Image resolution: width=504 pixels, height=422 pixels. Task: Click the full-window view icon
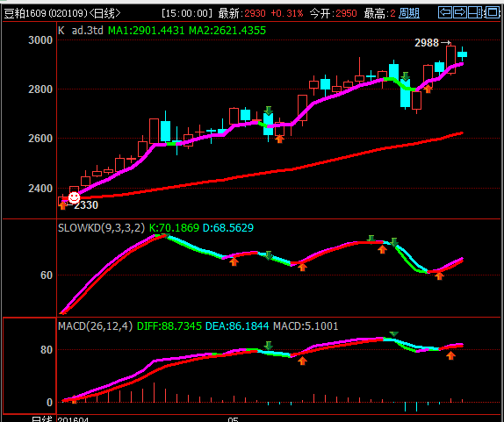493,12
